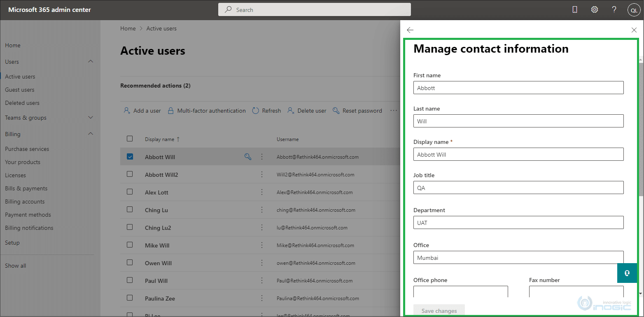
Task: Open more actions dots for Paul Will
Action: [x=262, y=280]
